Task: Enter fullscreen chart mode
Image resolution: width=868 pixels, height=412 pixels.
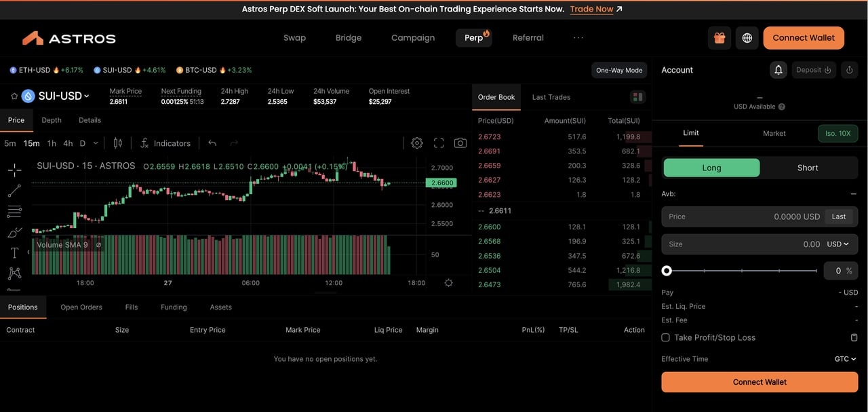Action: click(x=439, y=143)
